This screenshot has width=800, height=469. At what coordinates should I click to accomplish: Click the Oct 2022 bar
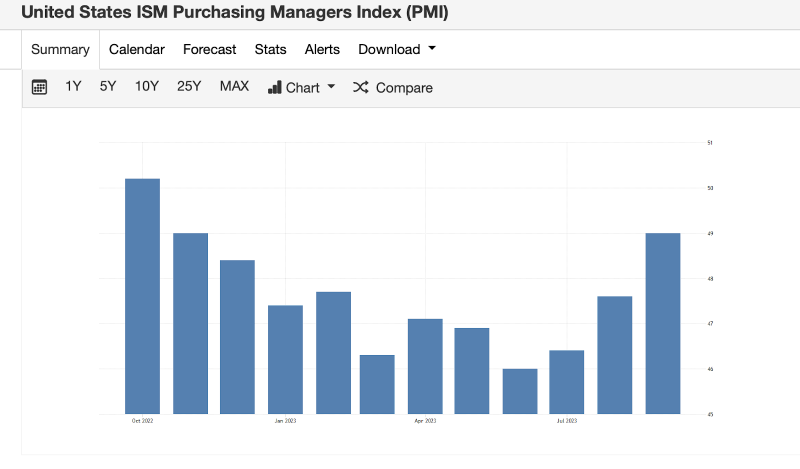(142, 297)
